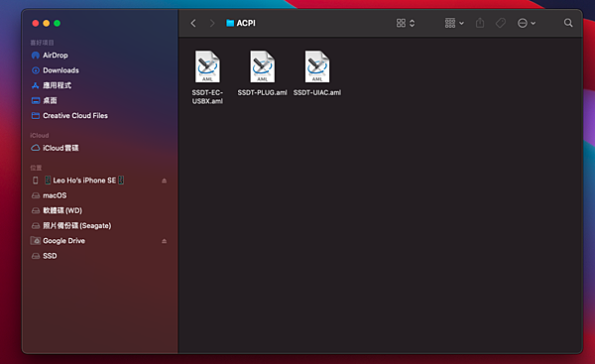Viewport: 595px width, 364px height.
Task: Click the SSDT-EC-USBX.aml file name
Action: coord(207,97)
